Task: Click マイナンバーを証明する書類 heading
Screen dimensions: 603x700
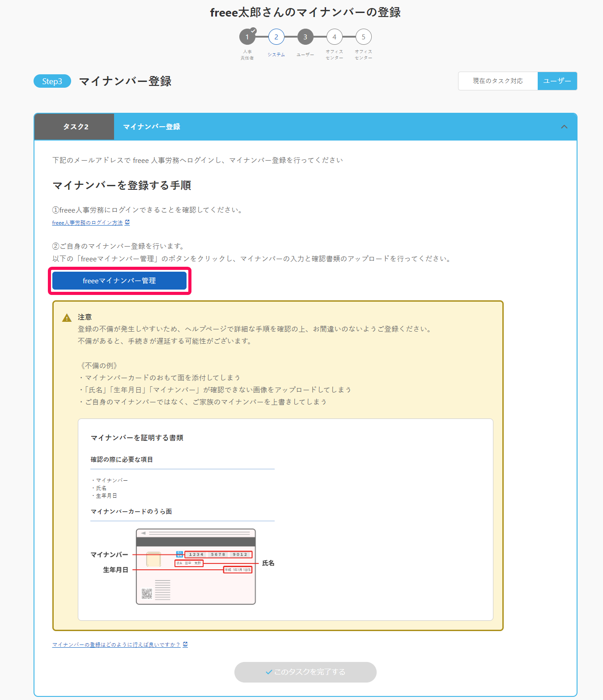Action: [137, 438]
